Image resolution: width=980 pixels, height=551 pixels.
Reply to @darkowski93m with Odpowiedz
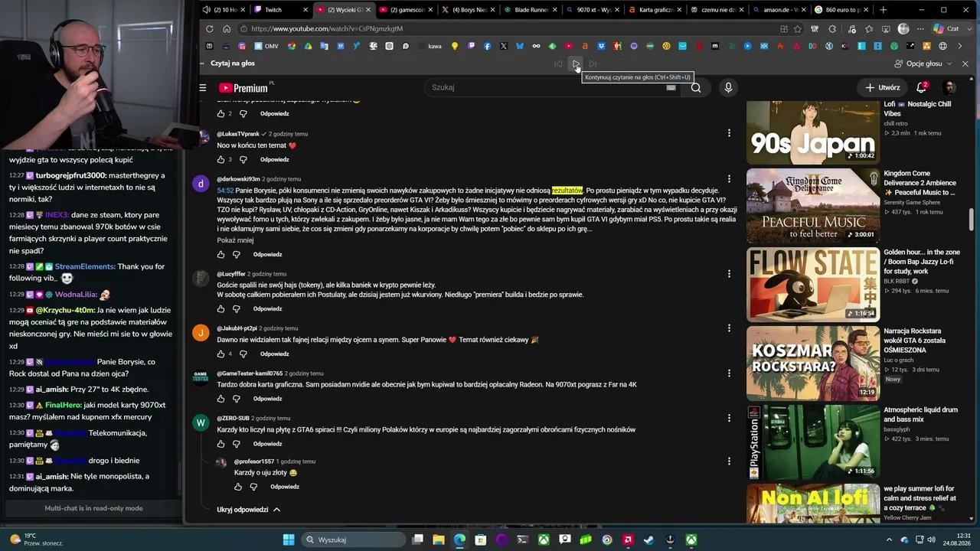coord(268,254)
